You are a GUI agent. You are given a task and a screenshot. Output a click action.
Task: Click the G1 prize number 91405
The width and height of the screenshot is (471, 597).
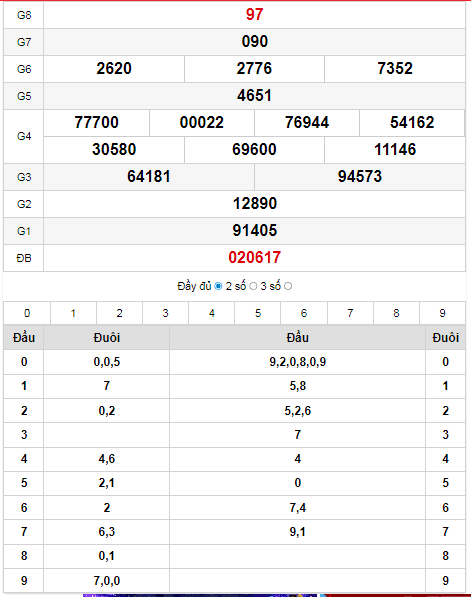[x=254, y=231]
